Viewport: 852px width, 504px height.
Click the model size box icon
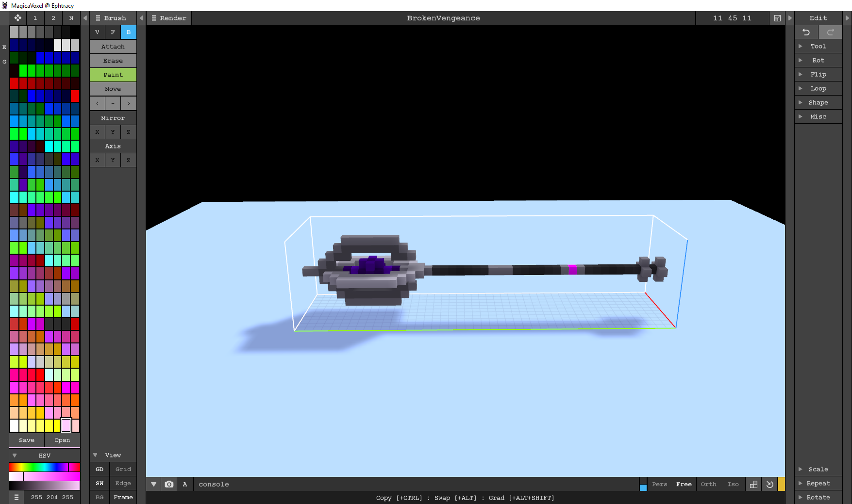coord(777,18)
